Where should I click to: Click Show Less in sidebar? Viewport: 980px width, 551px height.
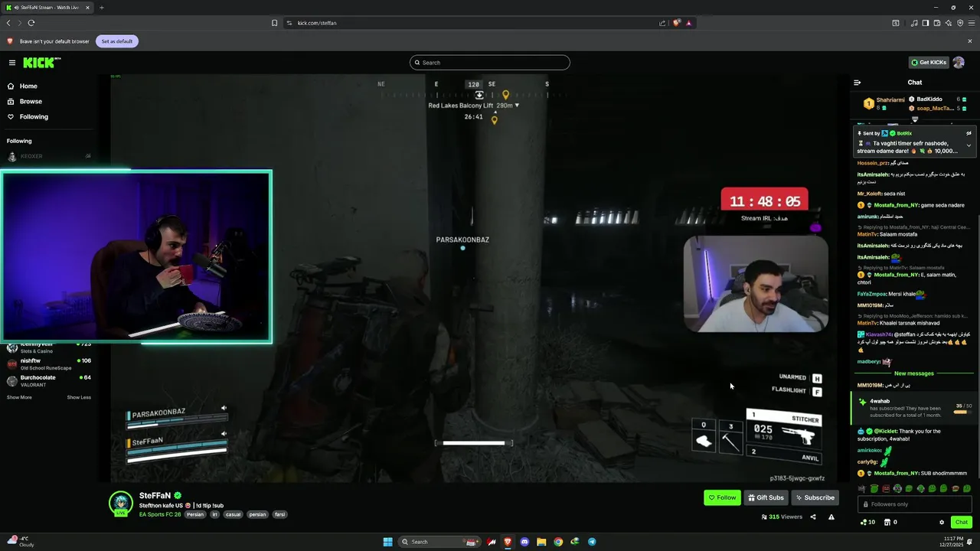(79, 397)
